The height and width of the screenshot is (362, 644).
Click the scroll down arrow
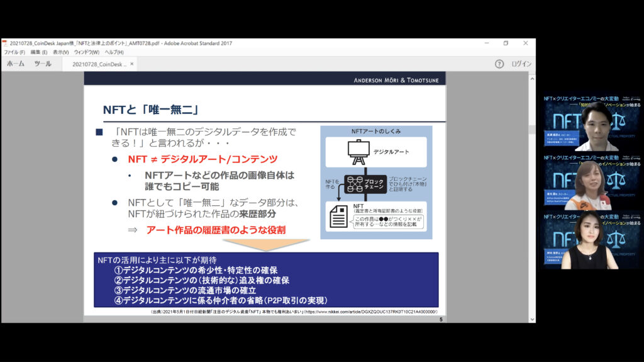[x=531, y=318]
